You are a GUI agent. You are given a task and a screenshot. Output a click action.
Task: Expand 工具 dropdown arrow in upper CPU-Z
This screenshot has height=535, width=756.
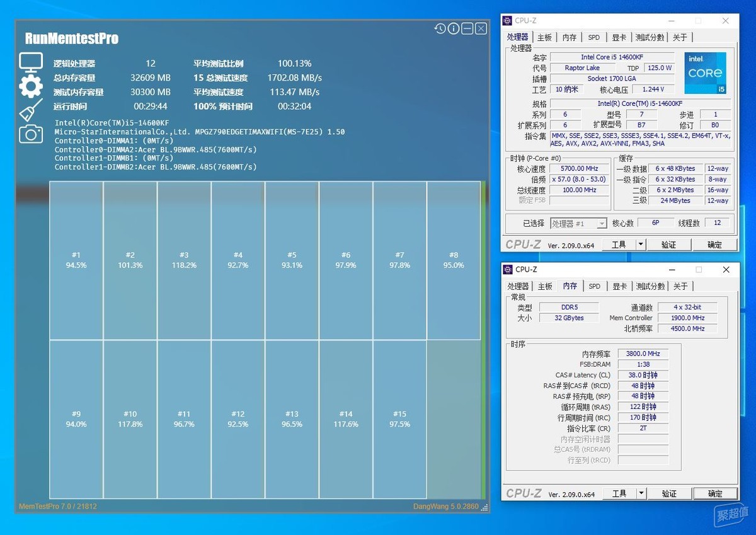point(641,244)
